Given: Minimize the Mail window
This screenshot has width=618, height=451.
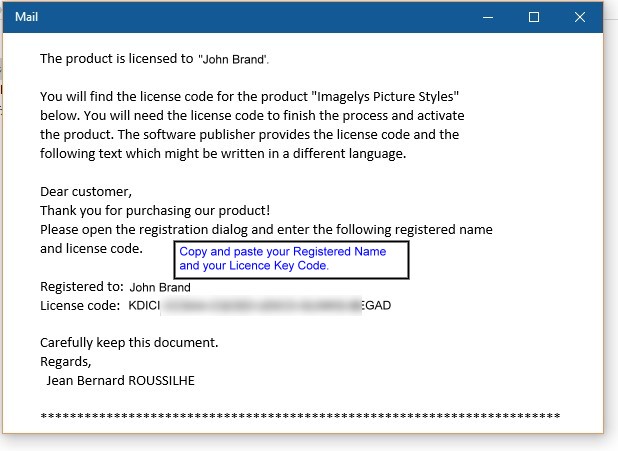Looking at the screenshot, I should [487, 17].
